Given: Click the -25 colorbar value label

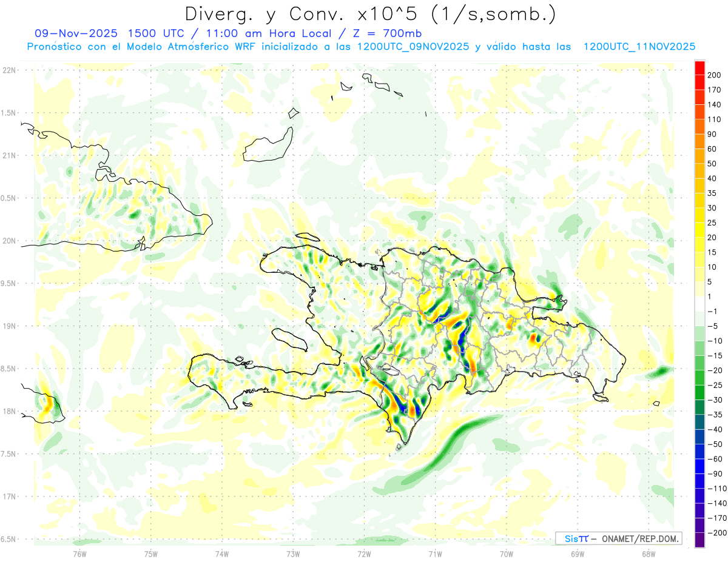Looking at the screenshot, I should tap(714, 385).
